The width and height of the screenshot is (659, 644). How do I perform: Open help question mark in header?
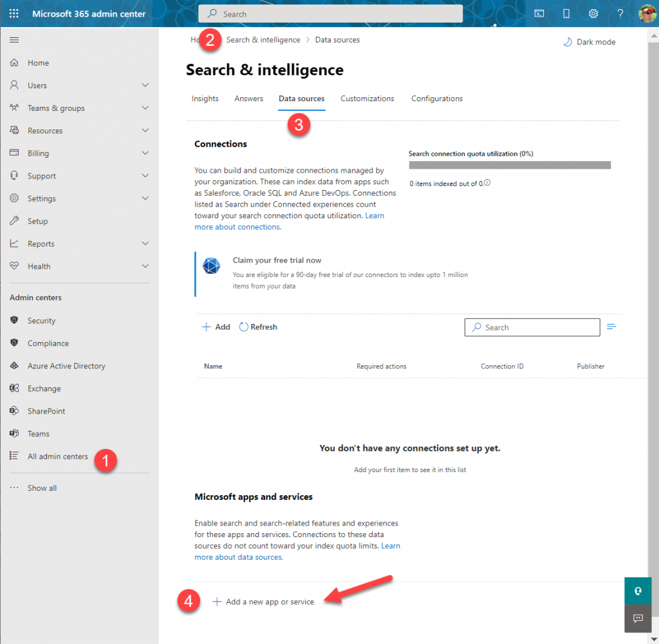coord(620,14)
